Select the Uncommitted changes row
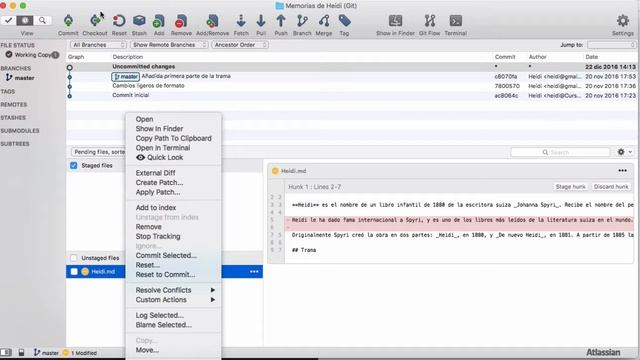The width and height of the screenshot is (640, 360). [351, 67]
